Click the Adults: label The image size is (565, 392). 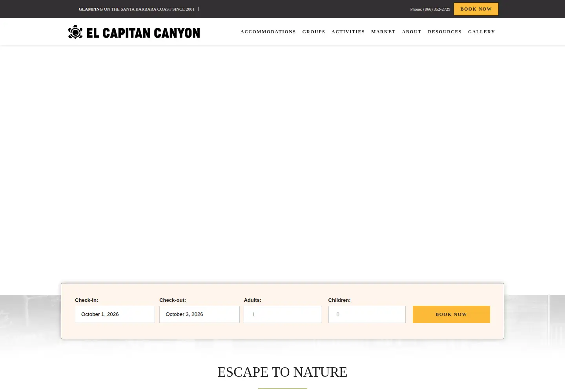click(253, 300)
